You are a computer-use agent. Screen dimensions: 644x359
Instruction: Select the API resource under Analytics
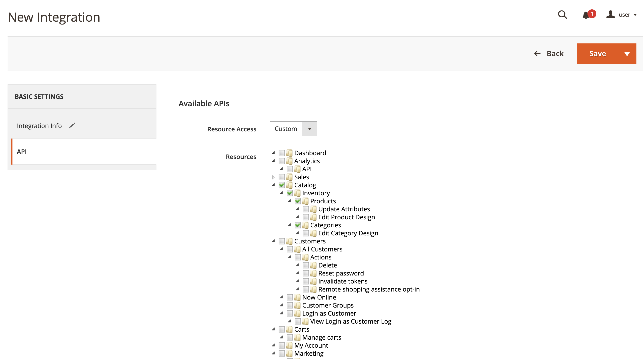[307, 169]
